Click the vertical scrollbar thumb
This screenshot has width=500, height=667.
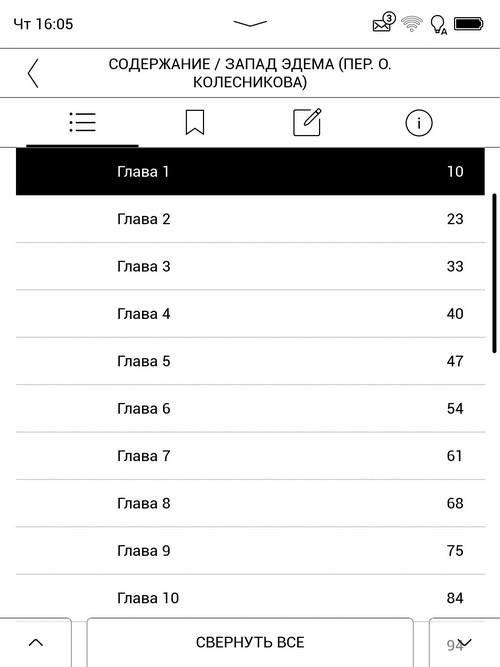point(494,273)
